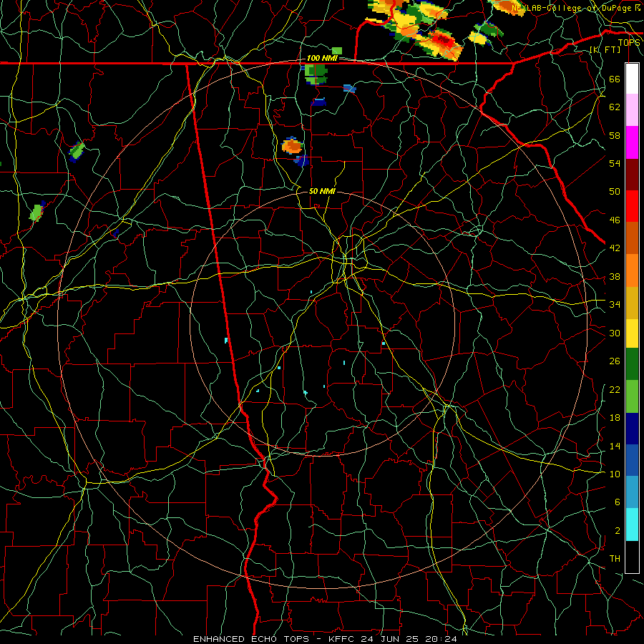Pick the navy blue legend swatch
The image size is (644, 644).
pos(632,429)
